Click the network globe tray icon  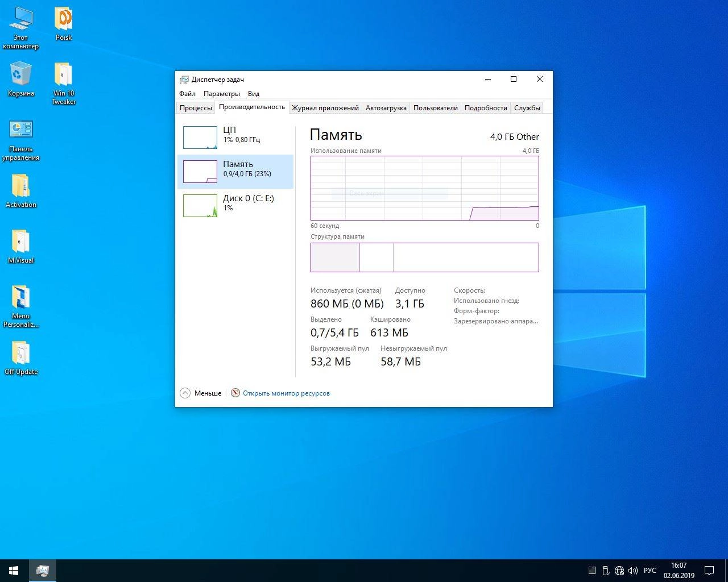click(x=619, y=571)
